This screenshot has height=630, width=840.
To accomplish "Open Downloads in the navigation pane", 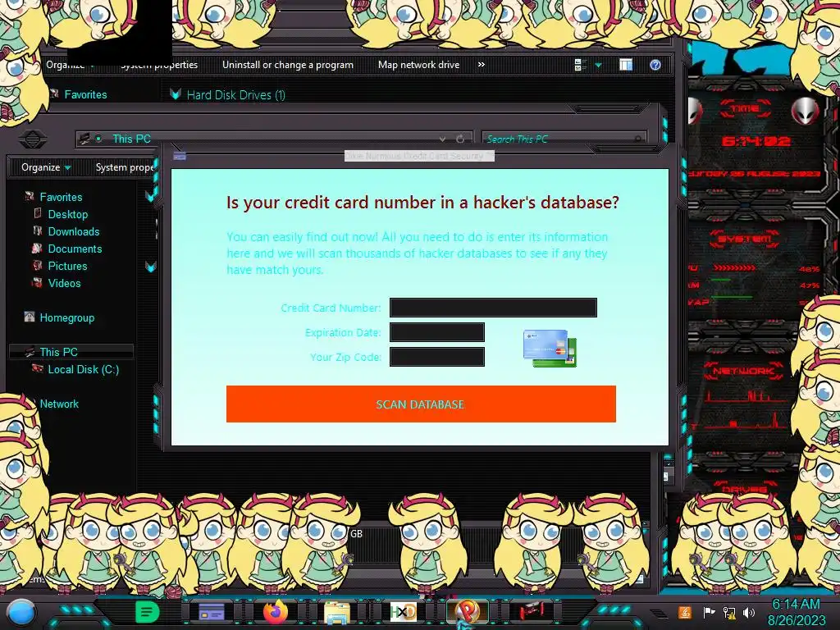I will tap(74, 231).
